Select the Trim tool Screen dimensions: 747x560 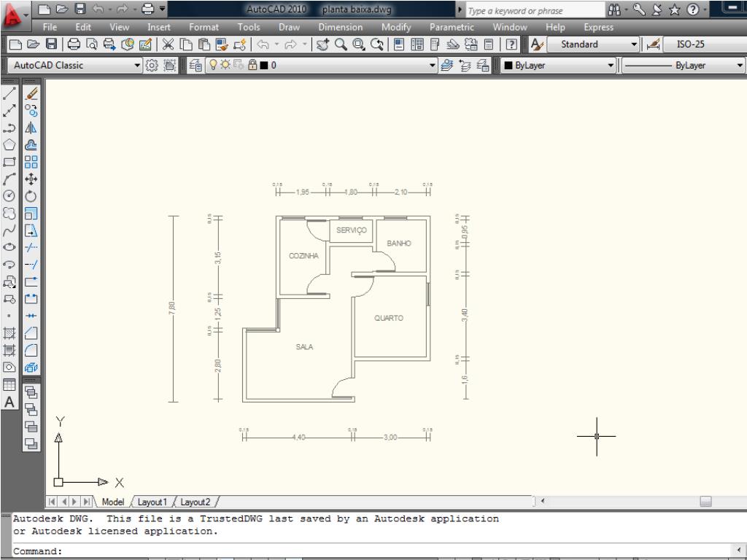[31, 247]
